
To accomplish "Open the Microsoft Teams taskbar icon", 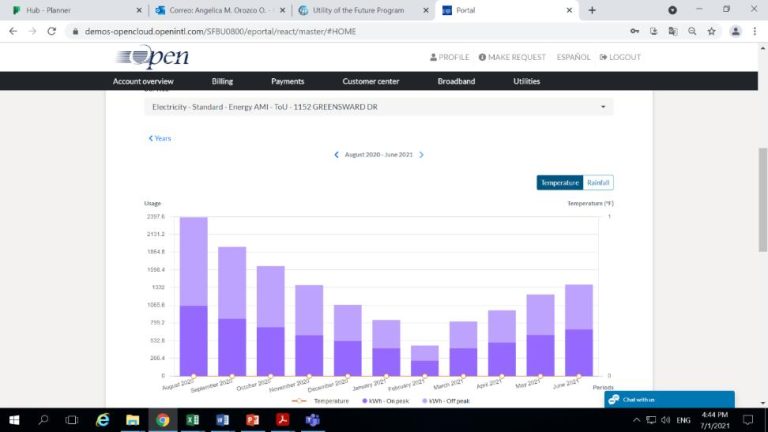I will pyautogui.click(x=312, y=420).
